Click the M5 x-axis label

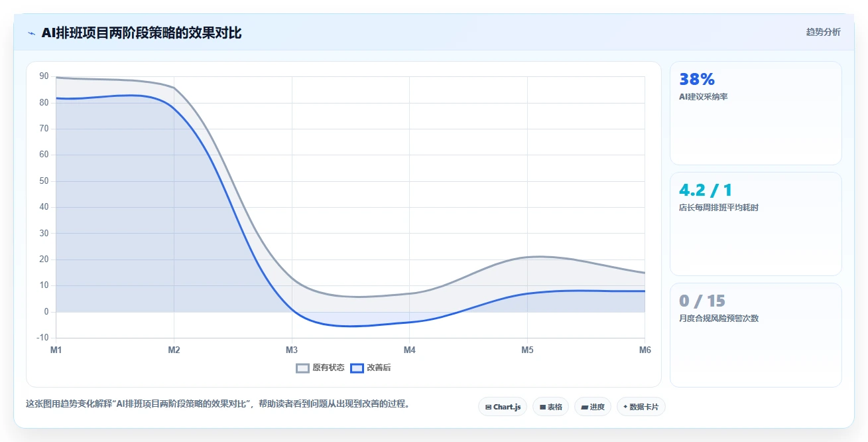527,350
